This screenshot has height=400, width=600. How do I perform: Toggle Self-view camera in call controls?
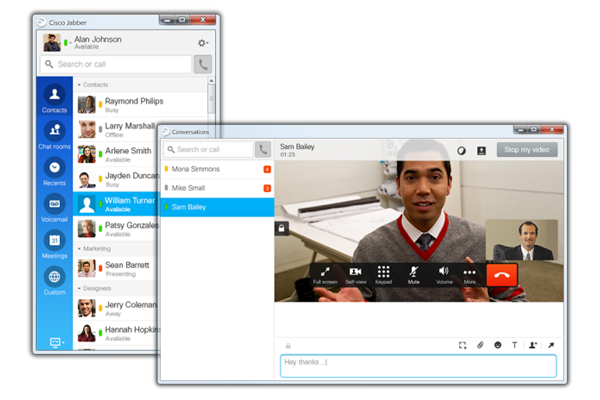(355, 274)
